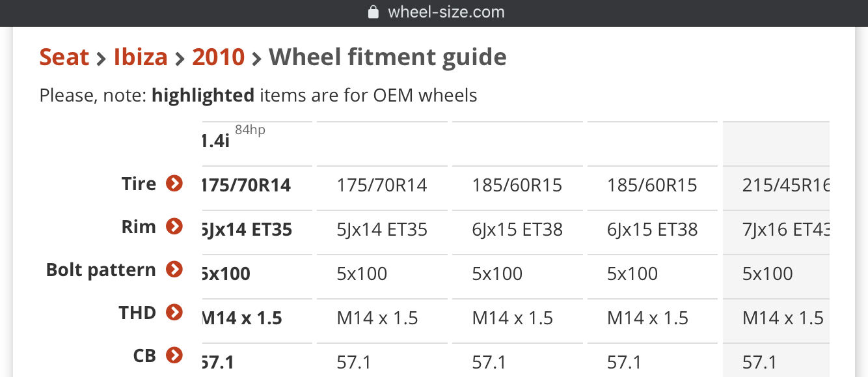
Task: Click the 7Jx16 ET43 rim cell
Action: [785, 229]
